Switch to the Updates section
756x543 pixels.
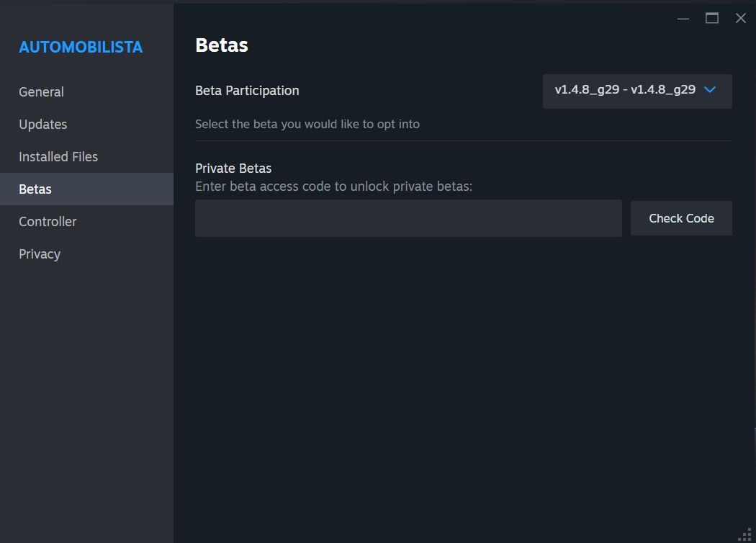(x=43, y=125)
